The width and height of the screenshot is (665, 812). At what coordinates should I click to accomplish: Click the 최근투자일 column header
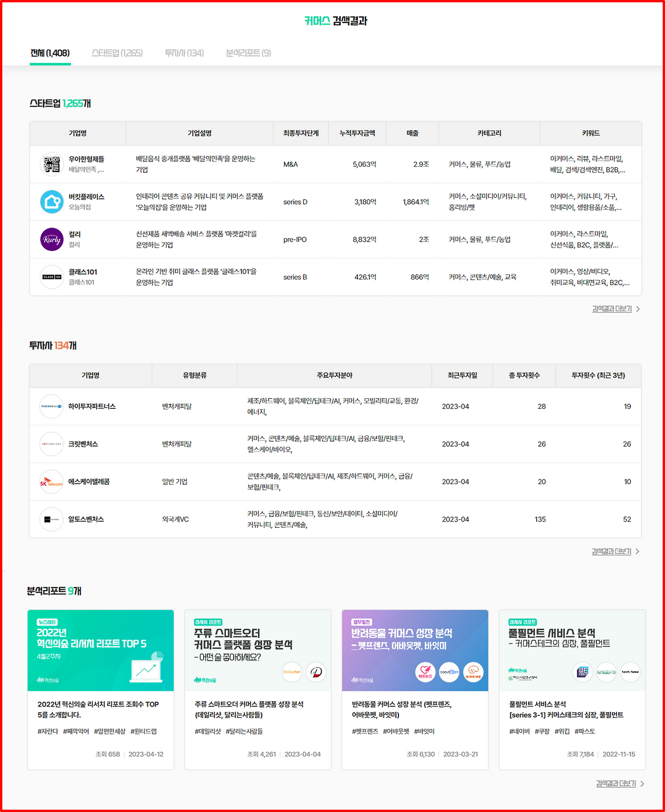(462, 375)
